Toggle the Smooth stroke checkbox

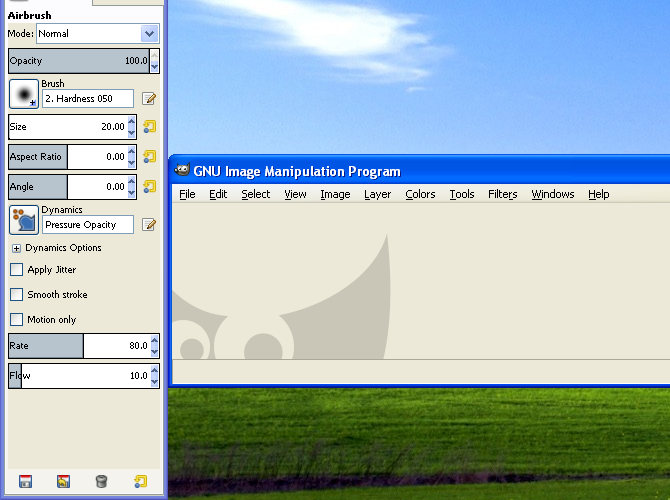pos(16,295)
